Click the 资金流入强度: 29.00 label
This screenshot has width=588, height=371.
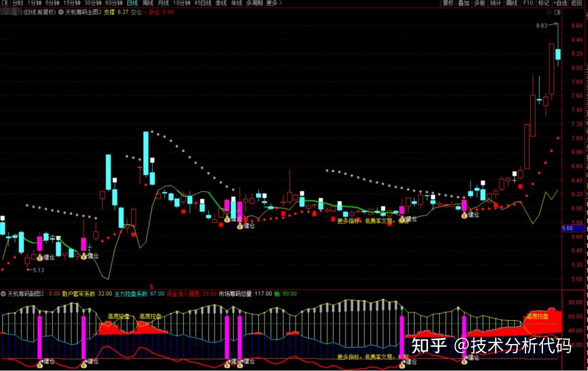[x=191, y=294]
